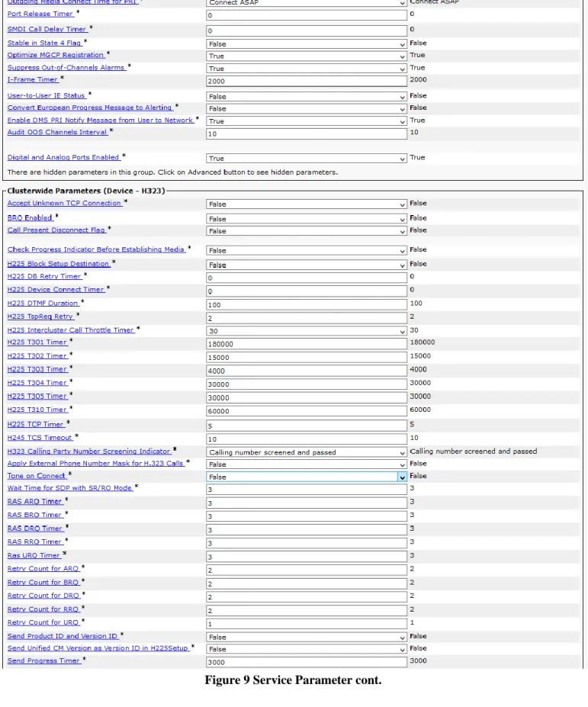Open the Port Release Timer parameter link

click(x=40, y=14)
